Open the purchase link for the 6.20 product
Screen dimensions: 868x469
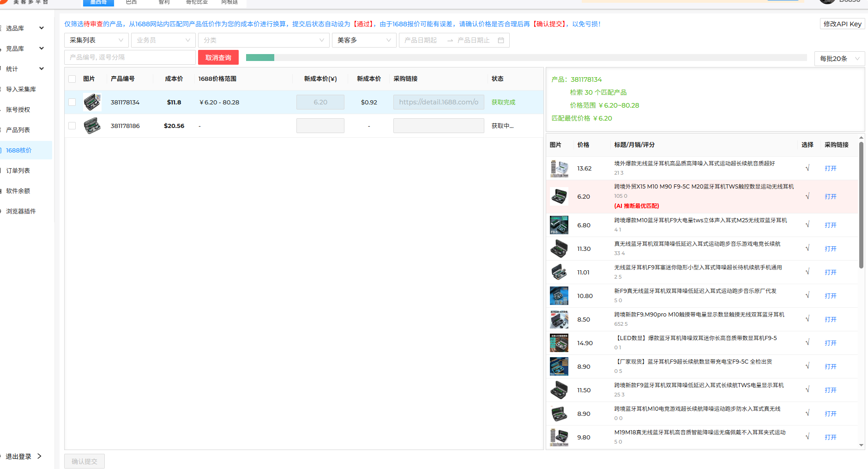click(831, 197)
